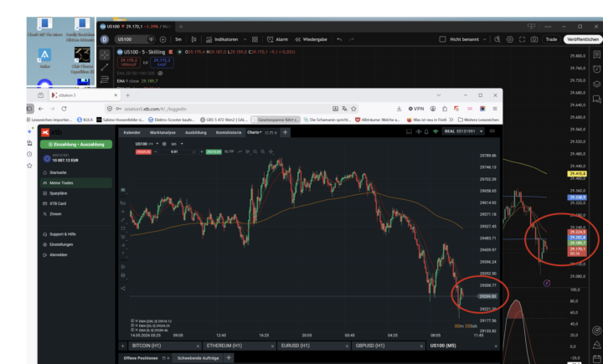Open TradingView chart settings gear
The height and width of the screenshot is (364, 603).
(509, 39)
